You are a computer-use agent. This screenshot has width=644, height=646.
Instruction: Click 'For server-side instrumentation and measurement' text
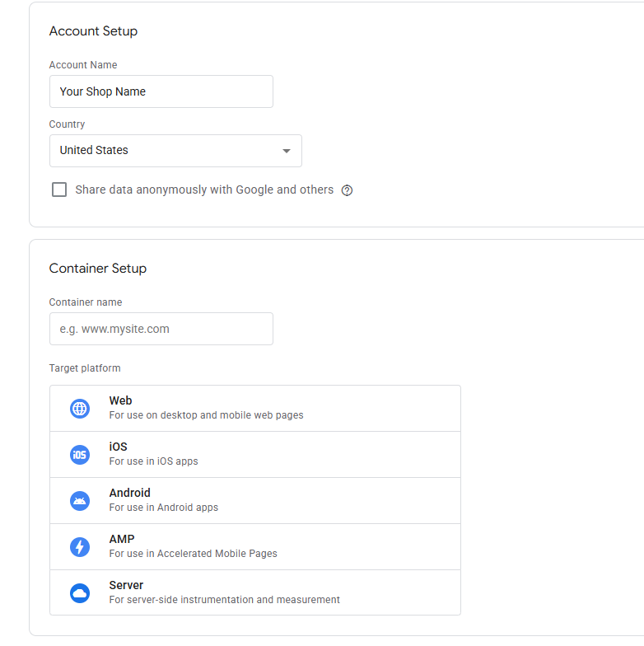[x=224, y=600]
